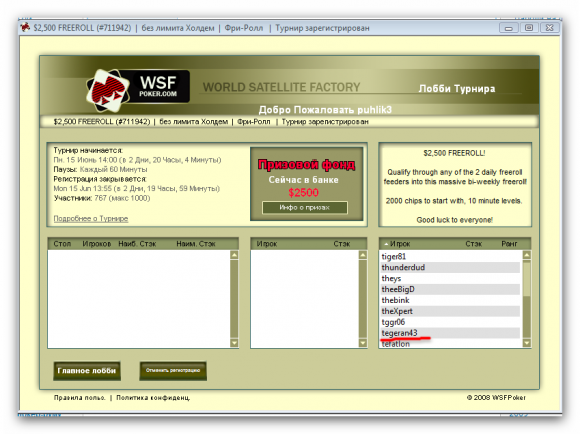This screenshot has height=434, width=580.
Task: Minimize the tournament lobby window
Action: [x=509, y=28]
